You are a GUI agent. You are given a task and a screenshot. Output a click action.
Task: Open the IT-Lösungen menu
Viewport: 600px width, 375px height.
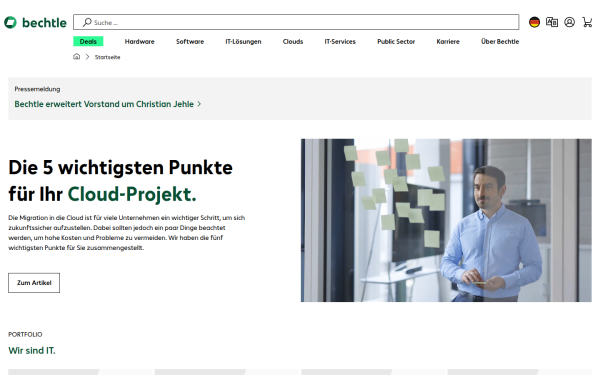tap(243, 41)
